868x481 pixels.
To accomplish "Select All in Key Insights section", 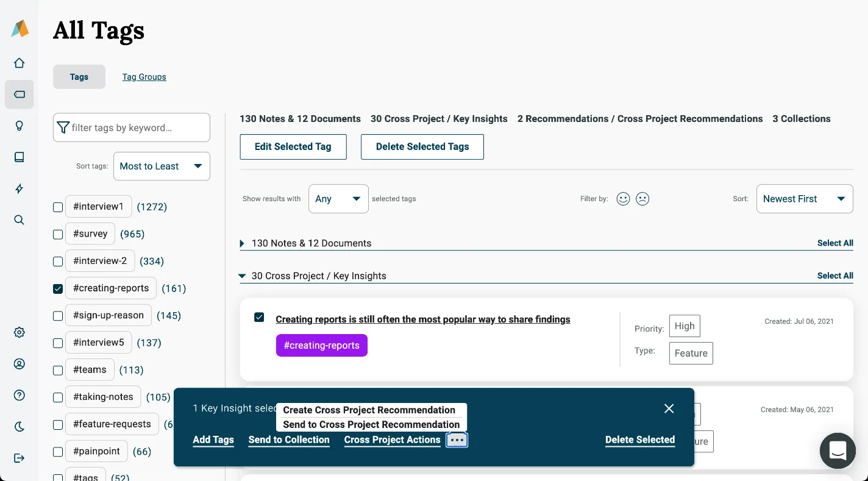I will click(835, 276).
